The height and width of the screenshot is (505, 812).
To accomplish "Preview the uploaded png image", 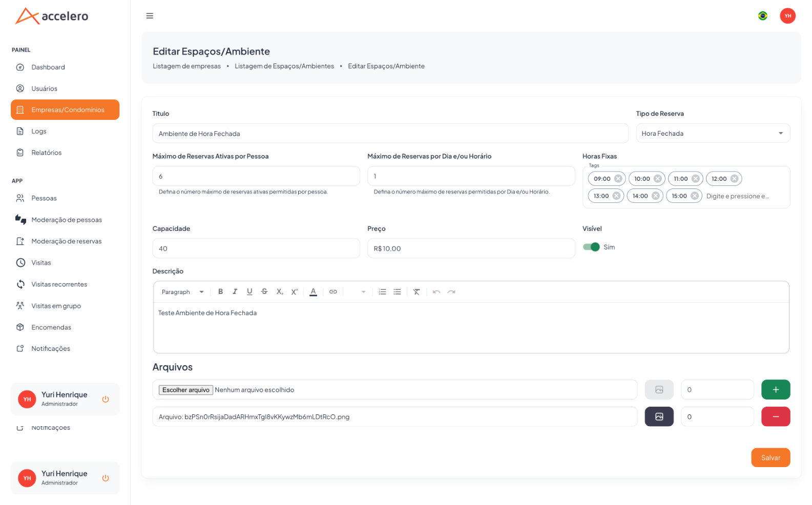I will point(659,416).
